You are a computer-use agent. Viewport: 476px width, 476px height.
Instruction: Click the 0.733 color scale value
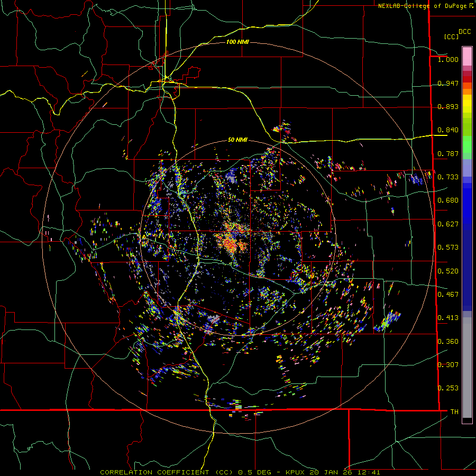click(448, 177)
